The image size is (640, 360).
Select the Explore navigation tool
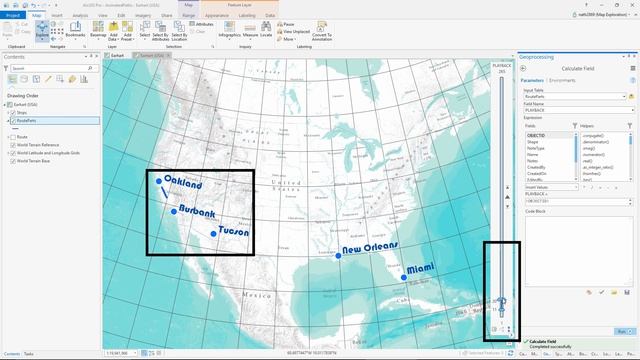coord(42,31)
